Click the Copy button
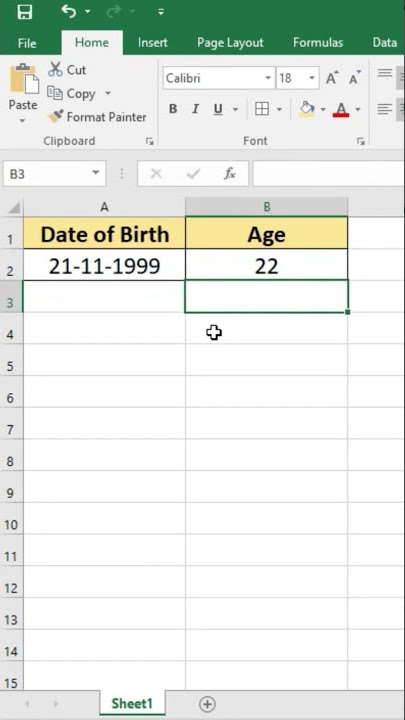 [71, 94]
